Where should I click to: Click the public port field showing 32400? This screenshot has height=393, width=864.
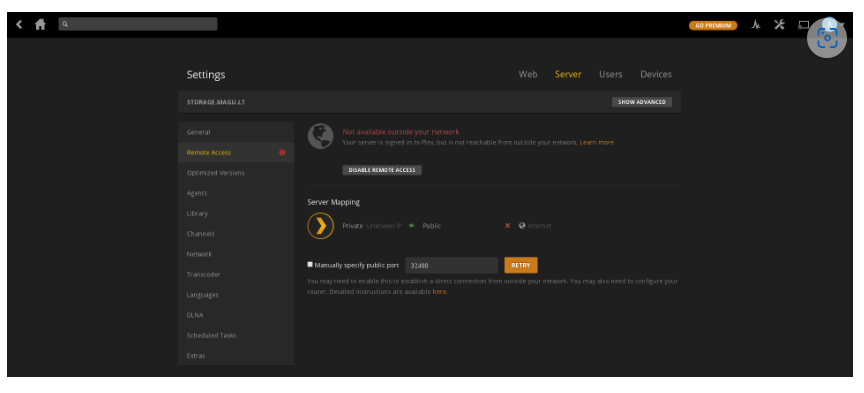452,265
